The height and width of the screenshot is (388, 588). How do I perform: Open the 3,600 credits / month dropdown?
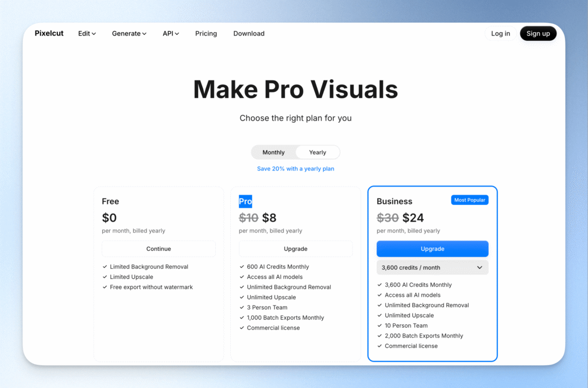pos(432,267)
